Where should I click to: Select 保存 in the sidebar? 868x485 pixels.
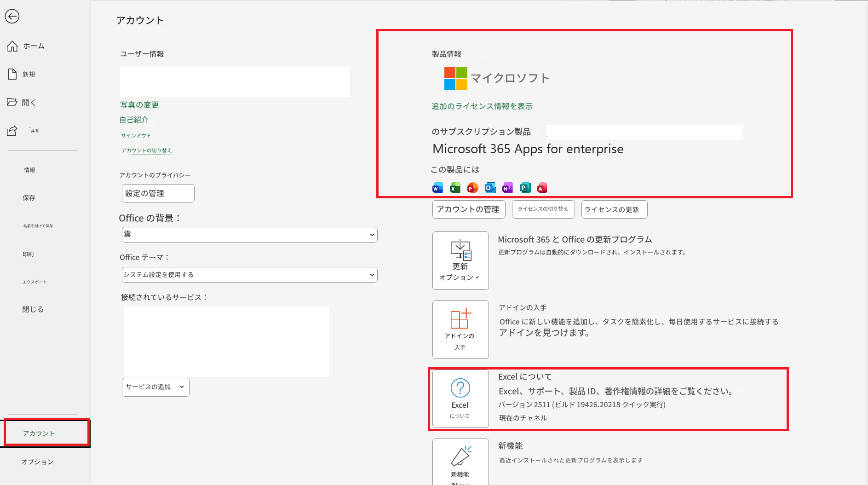pyautogui.click(x=29, y=198)
